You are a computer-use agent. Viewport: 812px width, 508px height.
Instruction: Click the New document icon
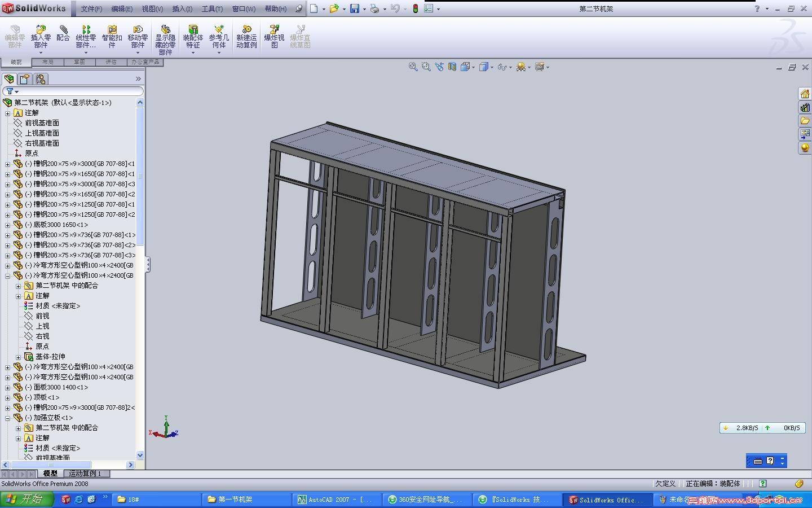314,8
